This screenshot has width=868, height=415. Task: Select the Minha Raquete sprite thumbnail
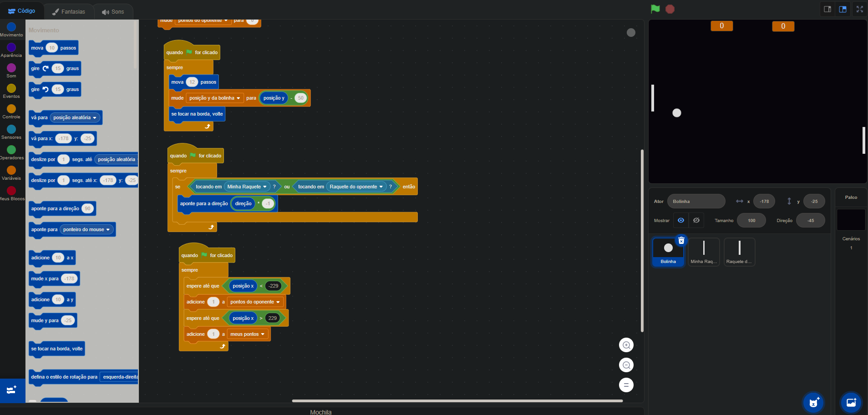point(704,252)
